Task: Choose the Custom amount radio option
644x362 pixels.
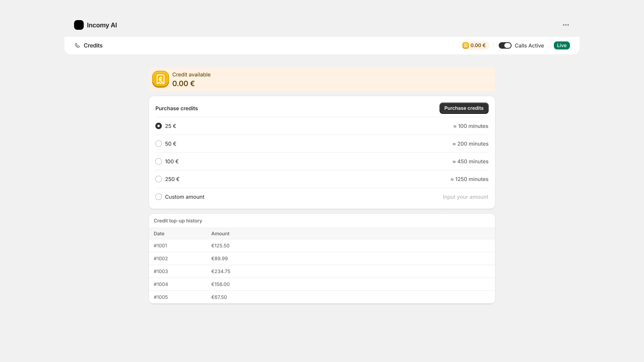Action: 159,197
